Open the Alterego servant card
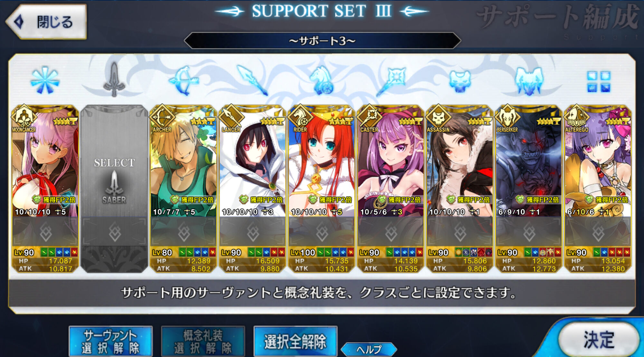The width and height of the screenshot is (644, 357). click(598, 189)
